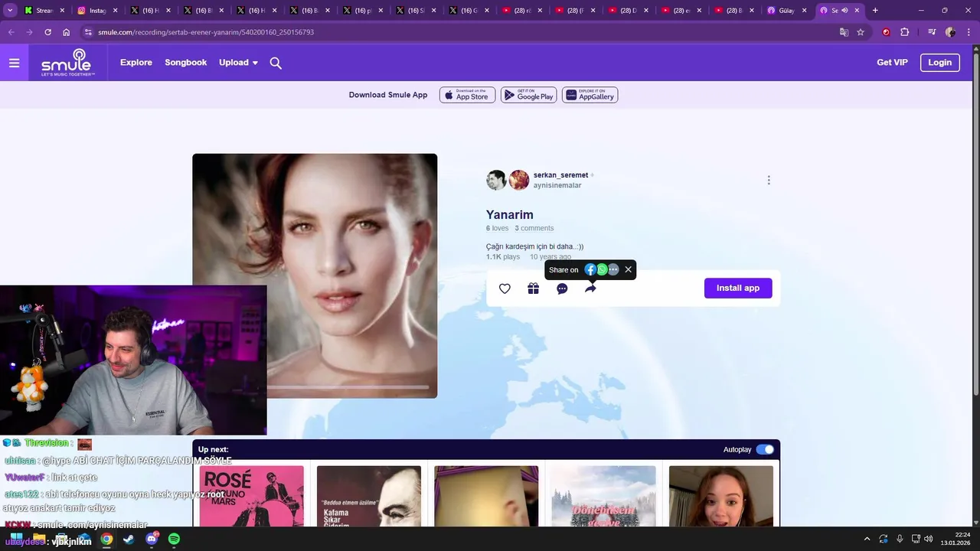Open the "Beddua etmem üzülme" thumbnail
This screenshot has height=551, width=980.
[x=368, y=496]
